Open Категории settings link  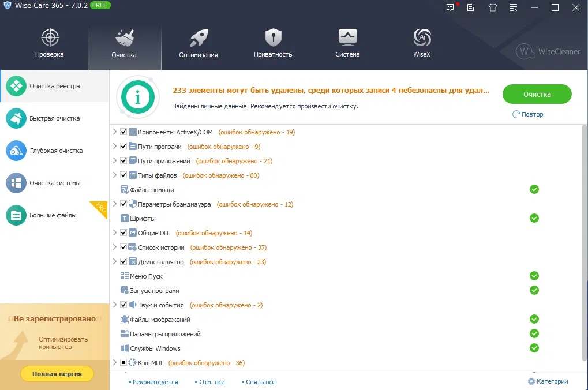click(x=548, y=381)
